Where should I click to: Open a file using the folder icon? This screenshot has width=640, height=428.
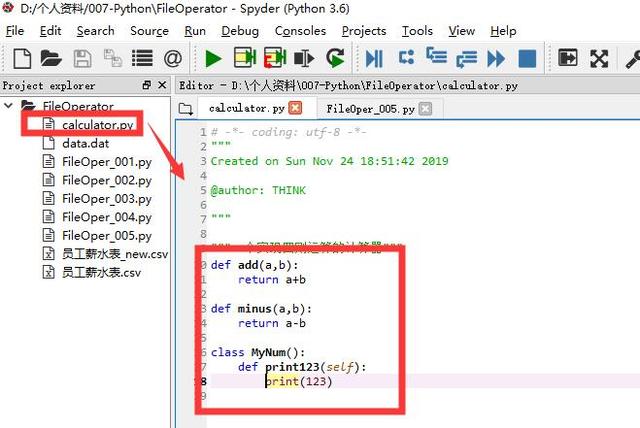51,58
